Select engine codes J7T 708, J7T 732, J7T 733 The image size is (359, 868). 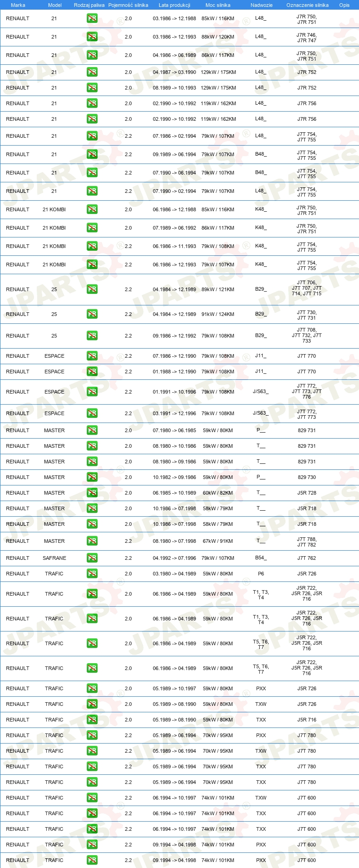[x=307, y=335]
